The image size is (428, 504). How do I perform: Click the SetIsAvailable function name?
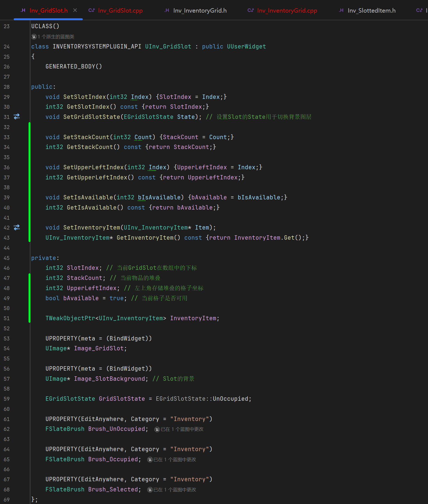(x=88, y=197)
